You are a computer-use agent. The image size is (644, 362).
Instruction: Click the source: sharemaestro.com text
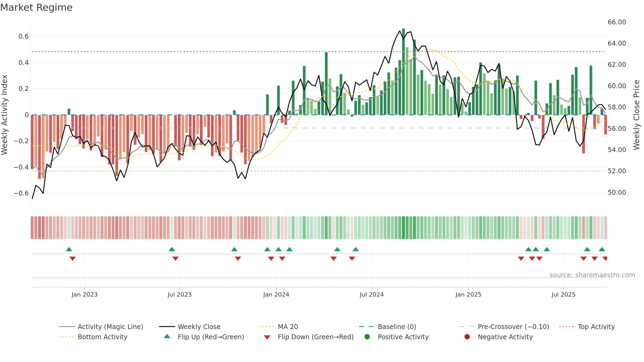pos(592,275)
